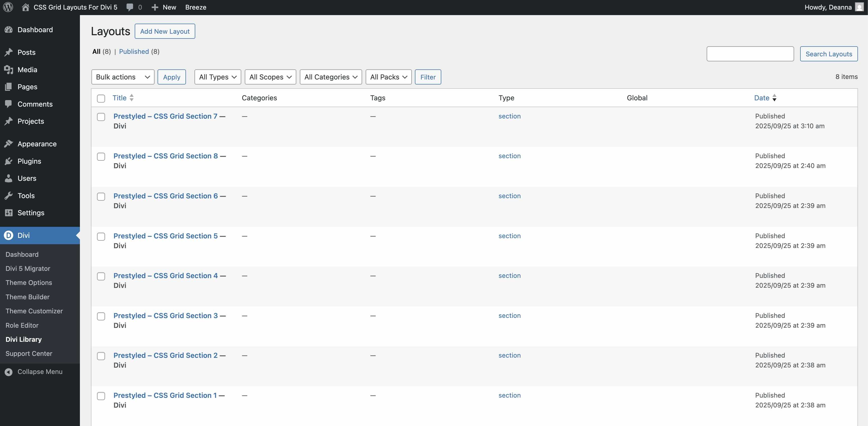Click the Tools wrench icon in sidebar
The height and width of the screenshot is (426, 868).
pyautogui.click(x=9, y=196)
